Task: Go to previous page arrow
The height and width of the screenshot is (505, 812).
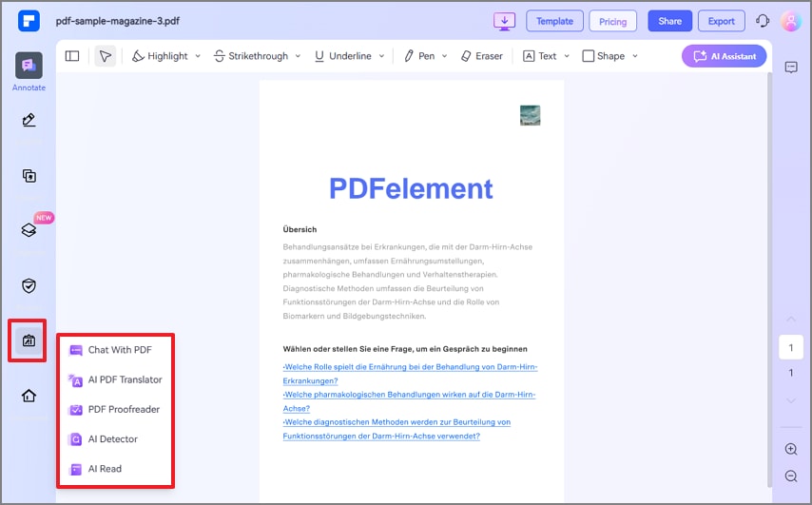Action: click(791, 319)
